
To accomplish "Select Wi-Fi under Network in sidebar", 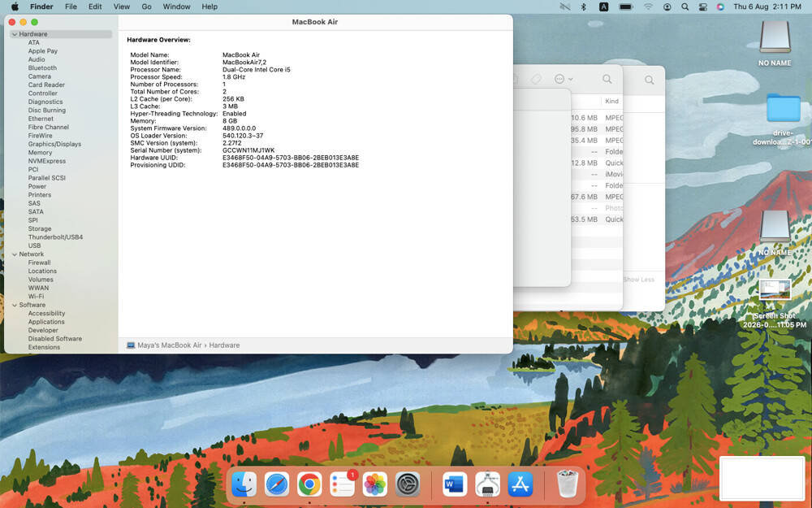I will (x=36, y=297).
